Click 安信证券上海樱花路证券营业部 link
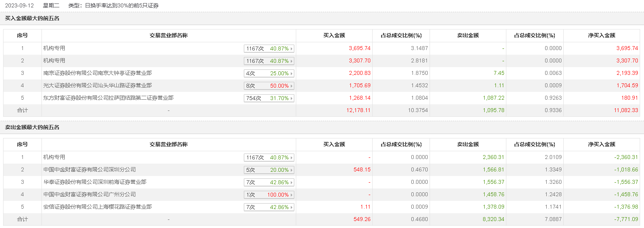The image size is (644, 228). [x=97, y=207]
